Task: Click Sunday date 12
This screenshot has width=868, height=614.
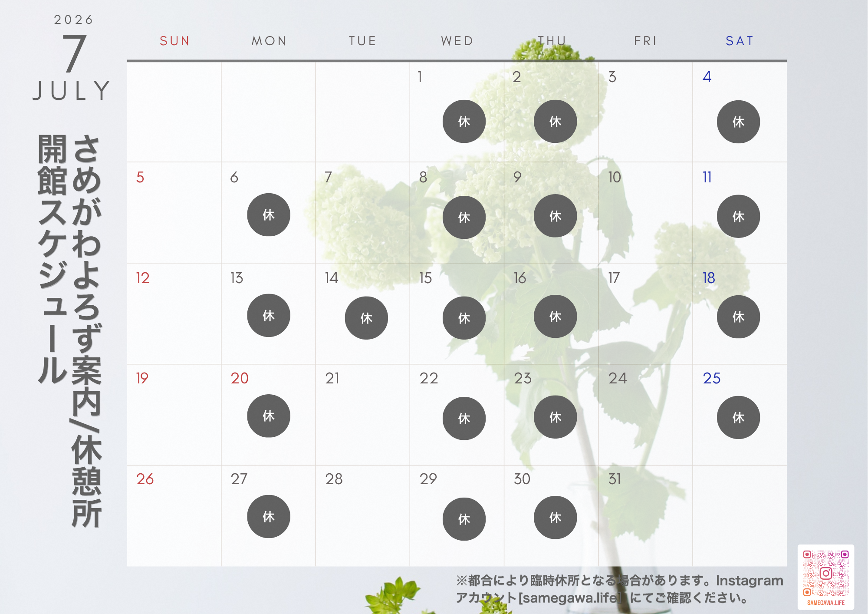Action: [x=143, y=278]
